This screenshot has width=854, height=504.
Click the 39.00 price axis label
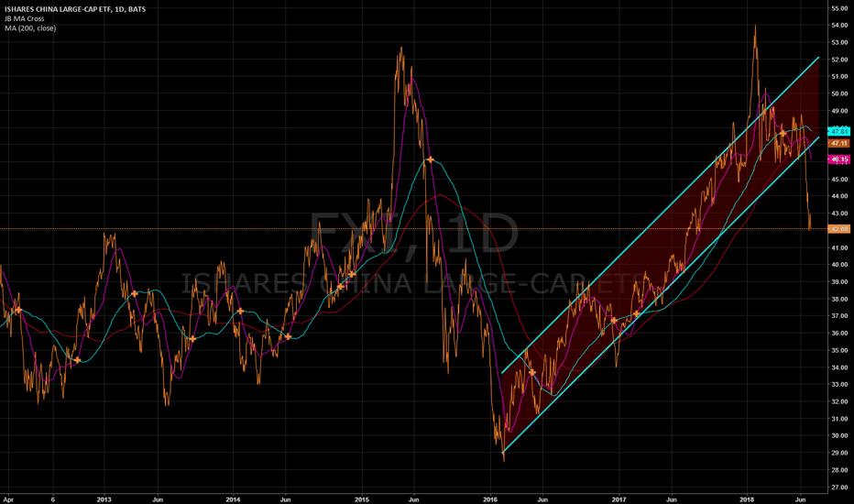839,281
